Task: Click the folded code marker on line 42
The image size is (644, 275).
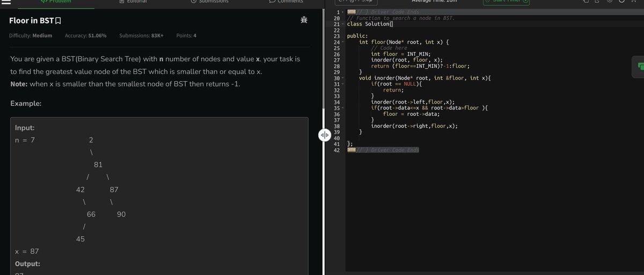Action: (351, 150)
